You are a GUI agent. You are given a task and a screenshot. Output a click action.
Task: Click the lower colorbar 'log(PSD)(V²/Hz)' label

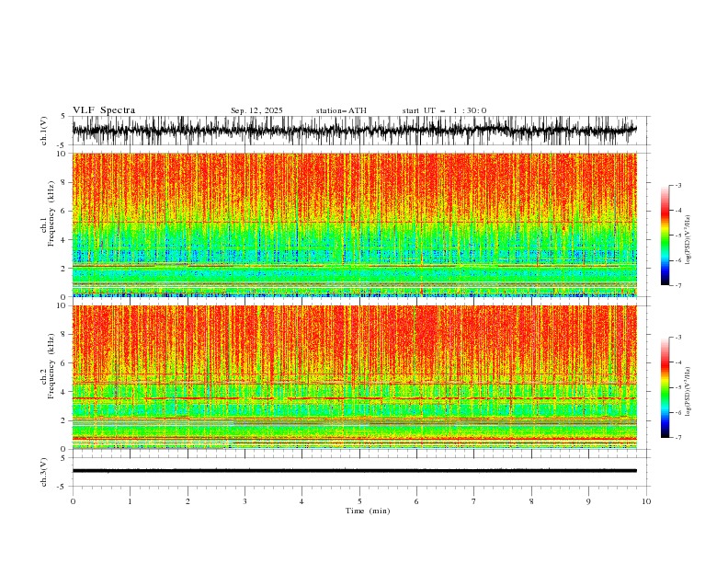tap(688, 392)
